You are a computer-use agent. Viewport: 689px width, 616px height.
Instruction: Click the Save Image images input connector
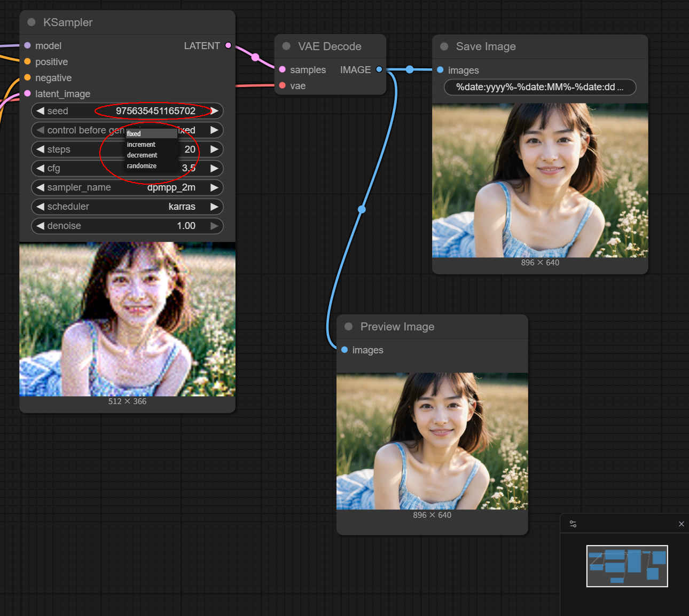pos(440,70)
